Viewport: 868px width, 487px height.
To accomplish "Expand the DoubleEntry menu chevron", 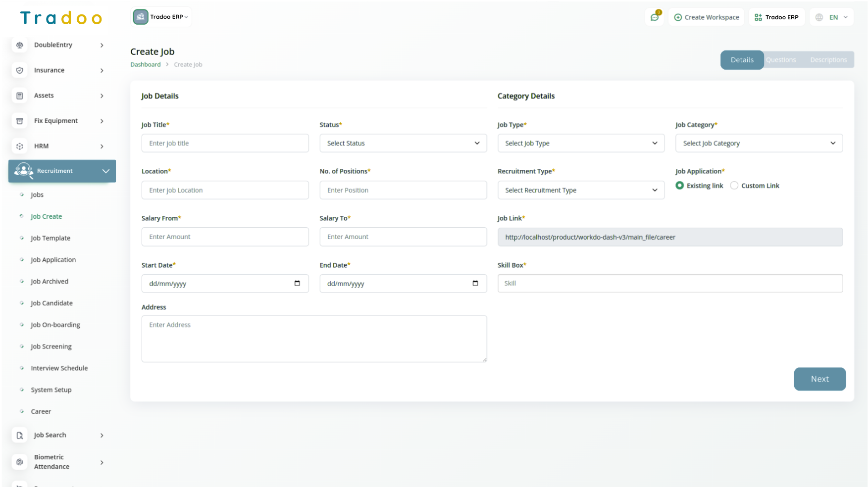I will pyautogui.click(x=102, y=45).
